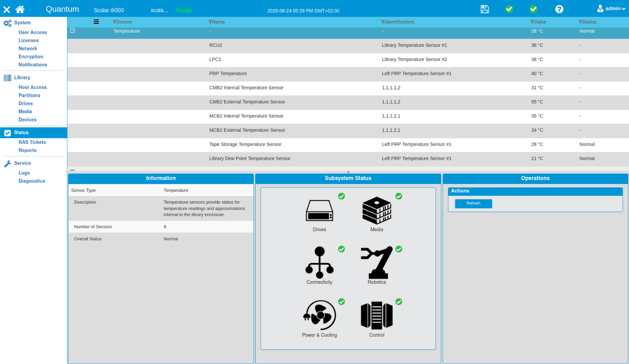Open Service menu section
This screenshot has width=629, height=364.
click(x=23, y=163)
